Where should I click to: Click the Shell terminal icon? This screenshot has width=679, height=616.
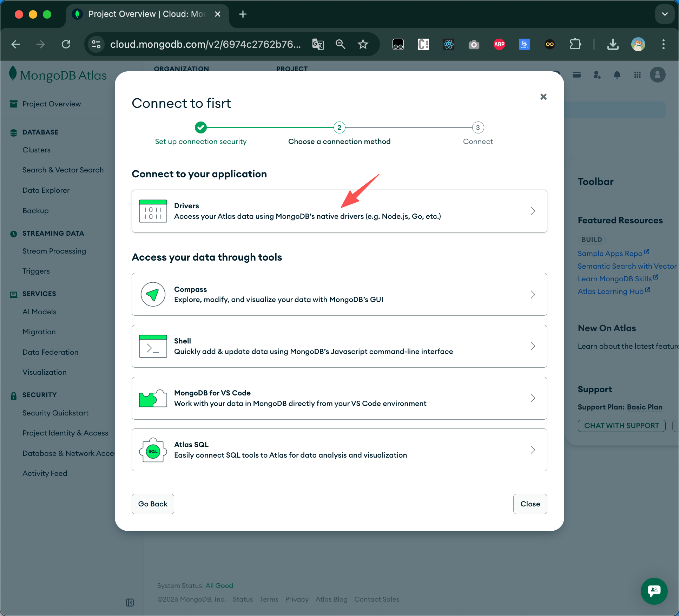point(153,346)
